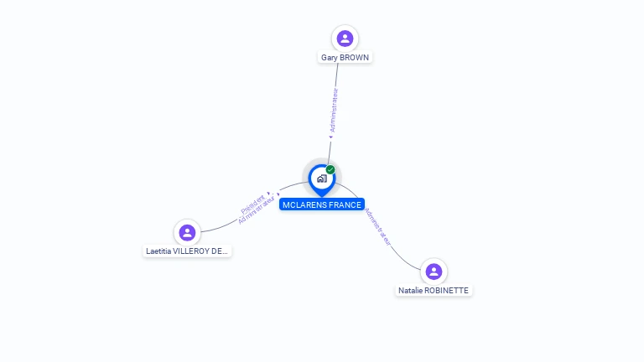The height and width of the screenshot is (362, 644).
Task: Click the Administrateur label below the Président label
Action: pos(257,209)
